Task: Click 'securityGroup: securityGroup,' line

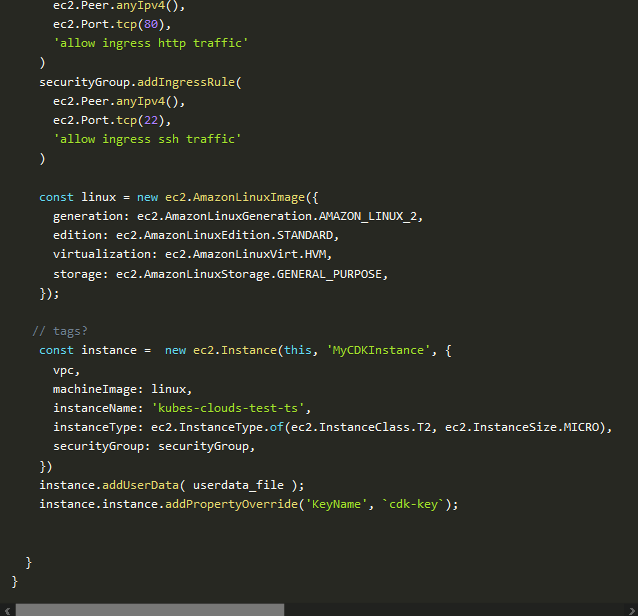Action: pos(154,447)
